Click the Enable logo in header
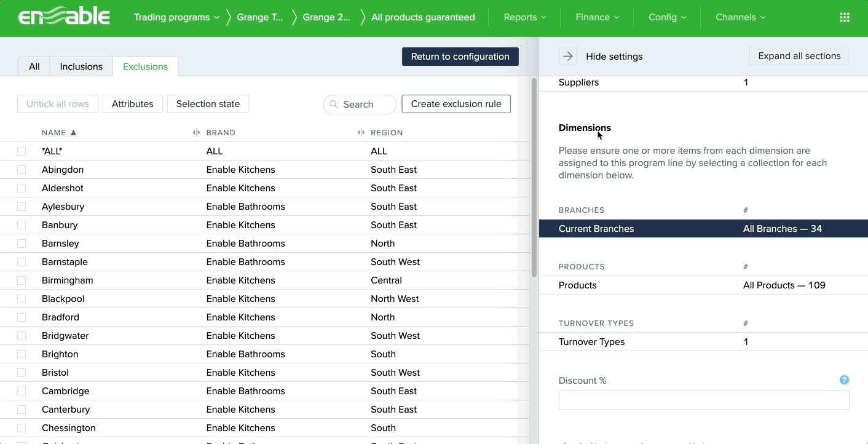Viewport: 868px width, 444px height. [x=64, y=17]
